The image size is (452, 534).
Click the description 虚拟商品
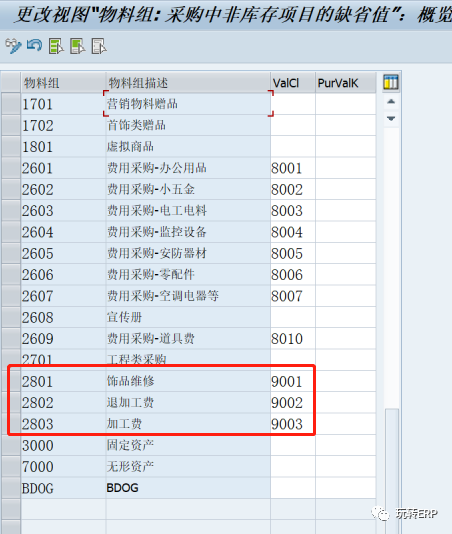(x=188, y=147)
